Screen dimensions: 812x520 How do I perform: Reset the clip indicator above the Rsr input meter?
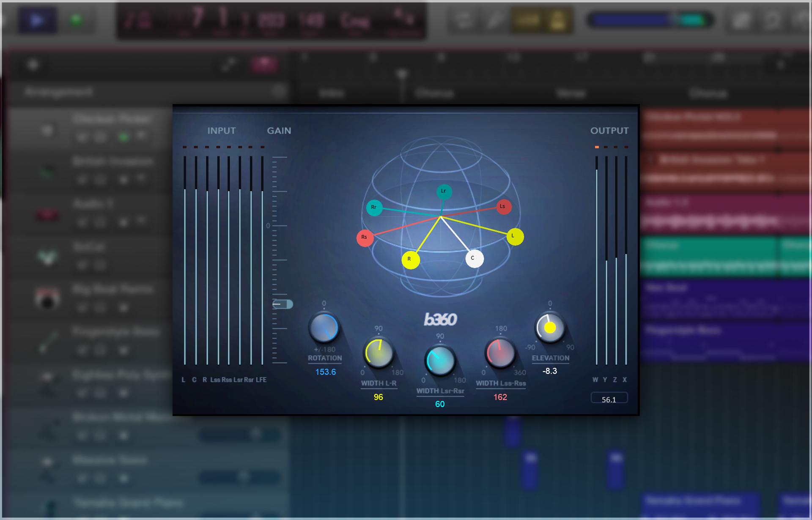pos(251,147)
